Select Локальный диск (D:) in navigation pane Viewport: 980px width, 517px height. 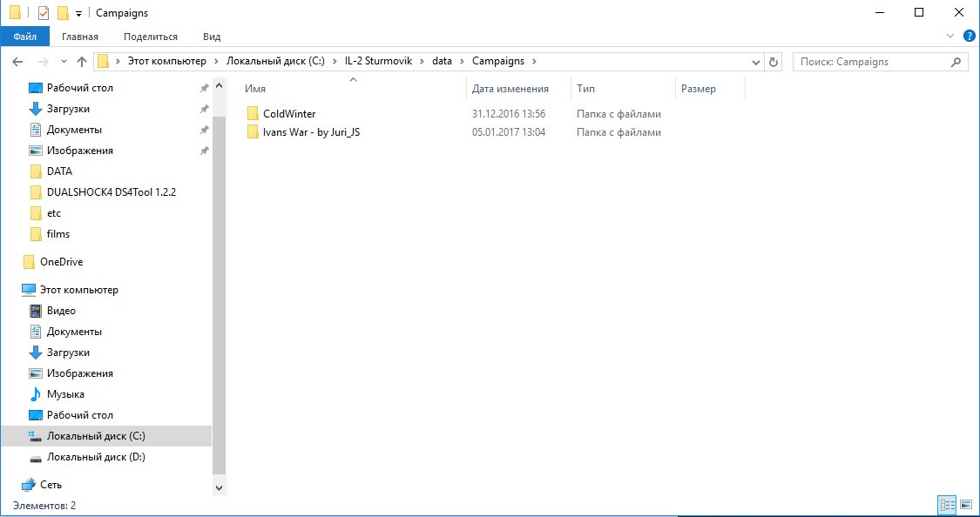(96, 457)
